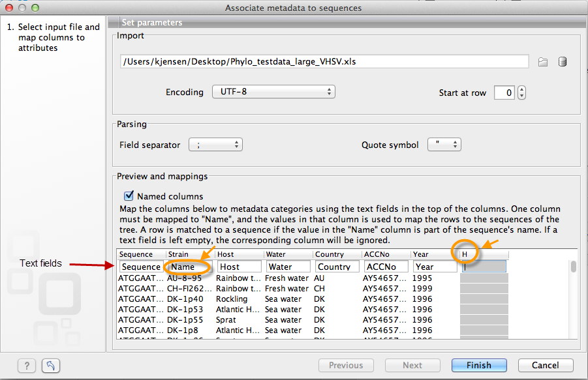This screenshot has width=588, height=380.
Task: Click the reset arrow icon button
Action: [51, 366]
